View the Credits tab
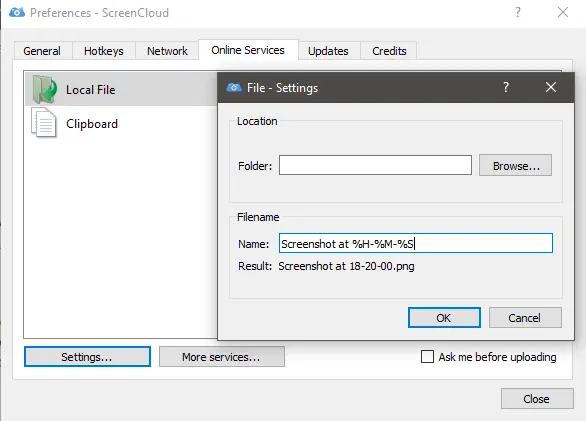This screenshot has height=421, width=586. 389,50
